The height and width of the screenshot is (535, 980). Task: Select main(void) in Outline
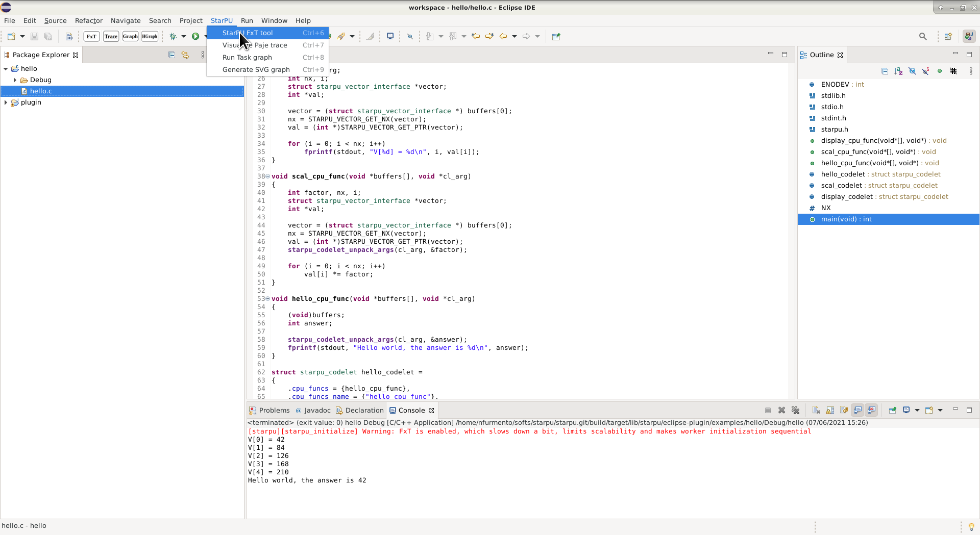tap(889, 219)
